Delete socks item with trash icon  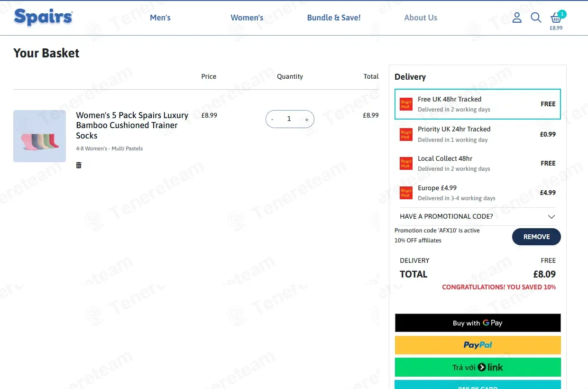pos(79,165)
